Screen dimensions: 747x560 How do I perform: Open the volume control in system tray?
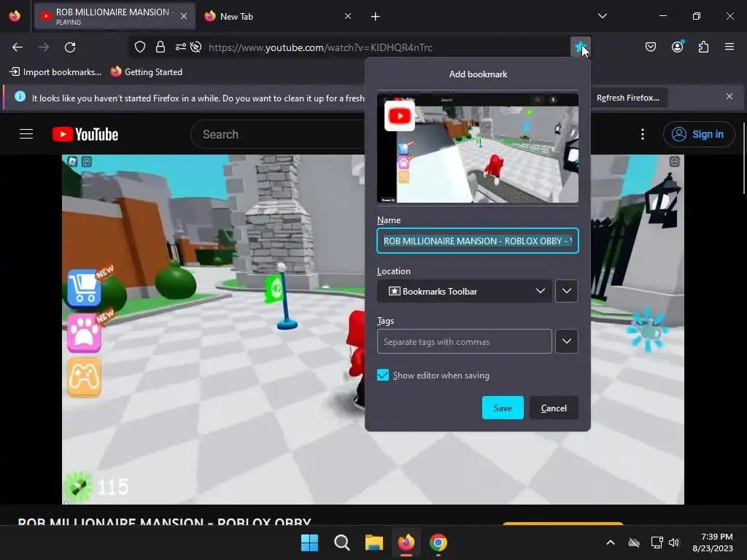[x=673, y=542]
